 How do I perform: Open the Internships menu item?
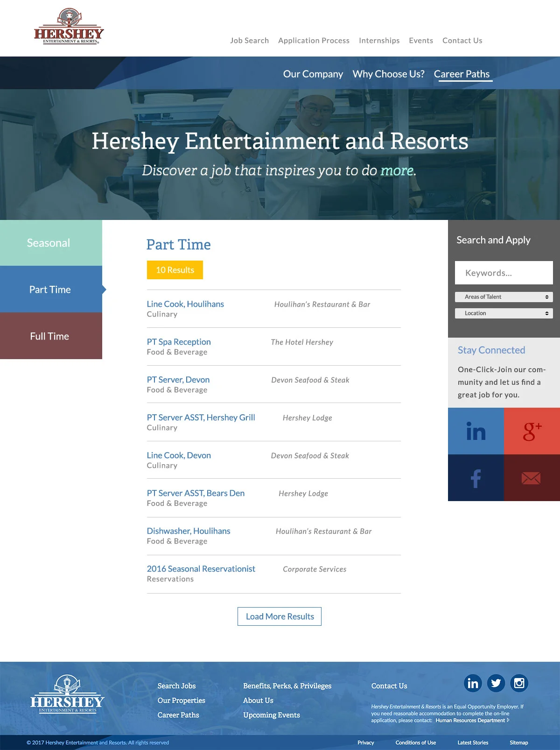(379, 41)
